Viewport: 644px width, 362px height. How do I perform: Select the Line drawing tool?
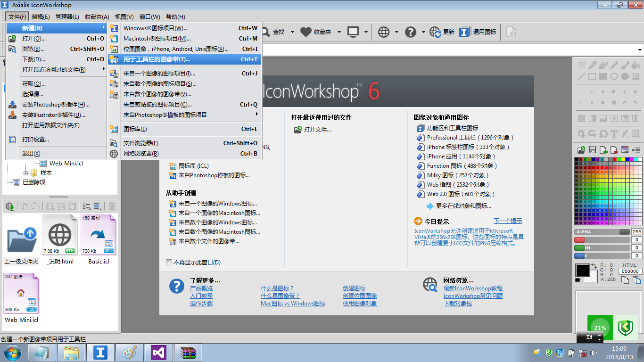click(x=582, y=76)
